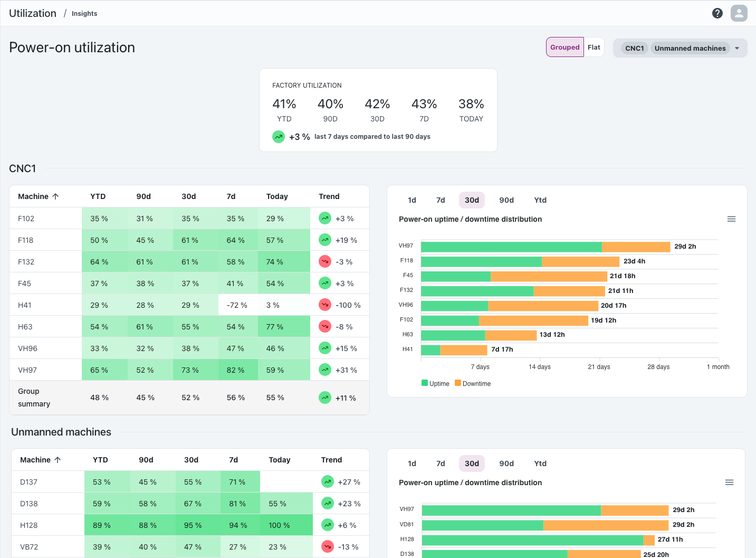Click the VH97 row +31 % trend icon
756x558 pixels.
(x=325, y=370)
